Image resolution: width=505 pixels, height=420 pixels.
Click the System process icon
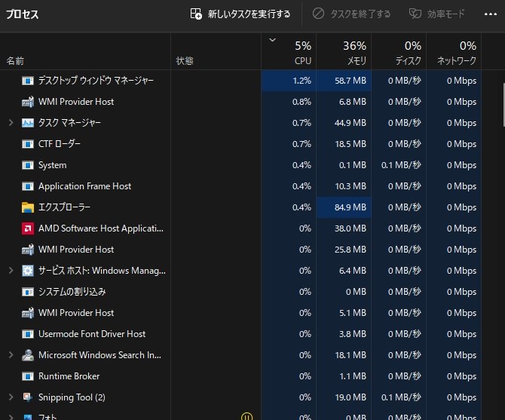[28, 165]
